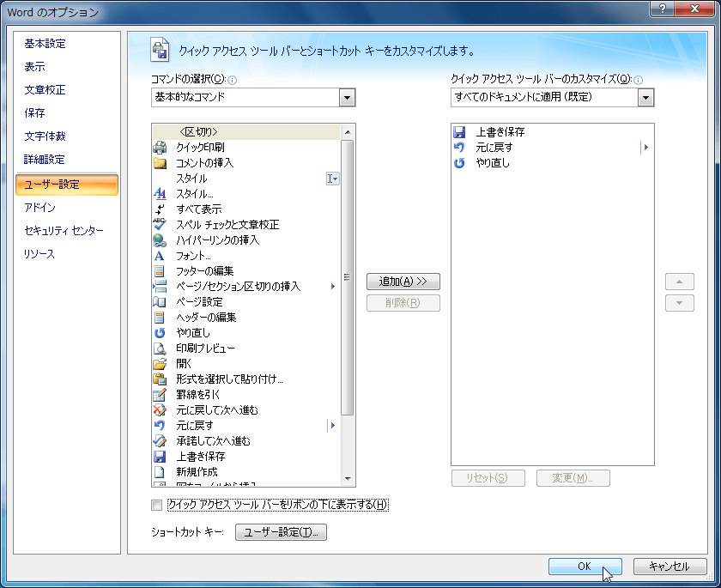Click the スタイル combo box indicator
Viewport: 721px width, 588px height.
point(332,179)
